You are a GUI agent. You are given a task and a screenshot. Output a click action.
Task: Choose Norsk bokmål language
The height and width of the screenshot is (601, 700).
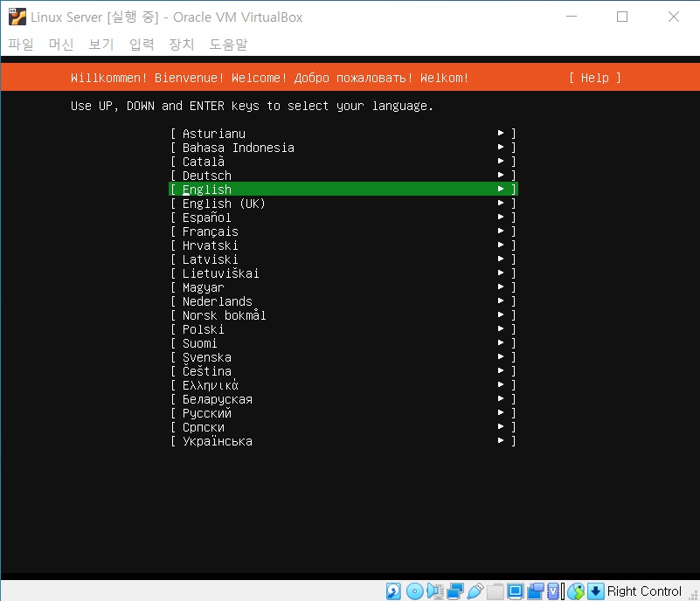click(343, 315)
